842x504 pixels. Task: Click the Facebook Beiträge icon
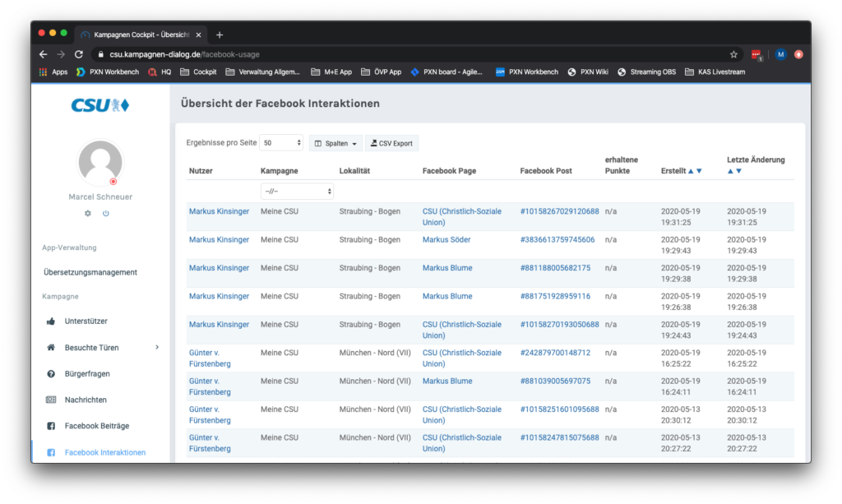tap(51, 426)
